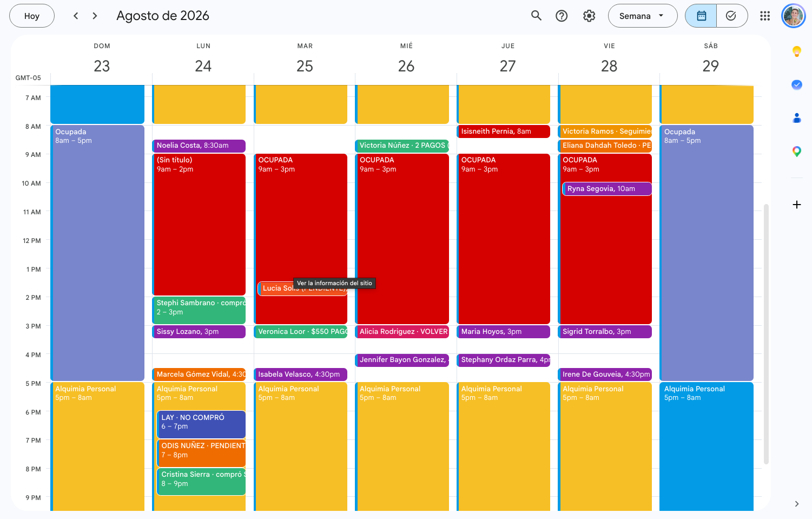Open Jennifer Bayon Gonzalez event
The width and height of the screenshot is (812, 519).
click(402, 360)
